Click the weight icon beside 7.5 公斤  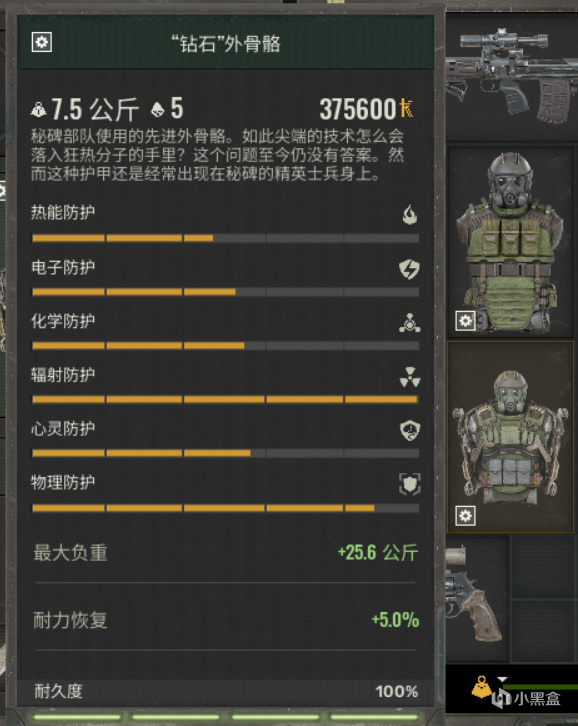click(x=39, y=110)
